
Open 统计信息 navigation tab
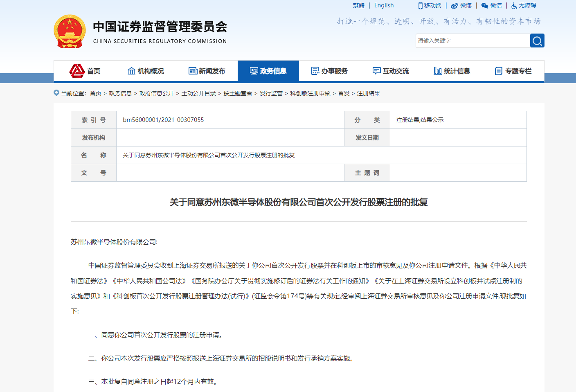pyautogui.click(x=452, y=71)
